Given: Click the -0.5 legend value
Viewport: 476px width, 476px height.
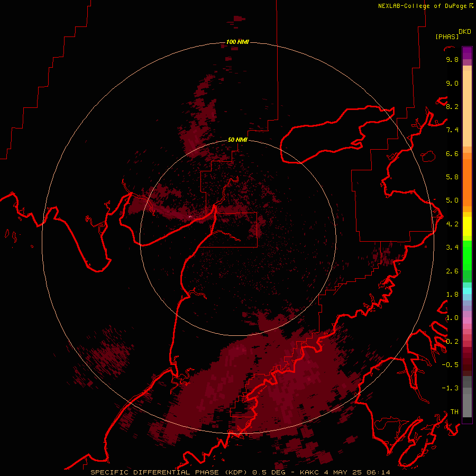Looking at the screenshot, I should (x=450, y=365).
